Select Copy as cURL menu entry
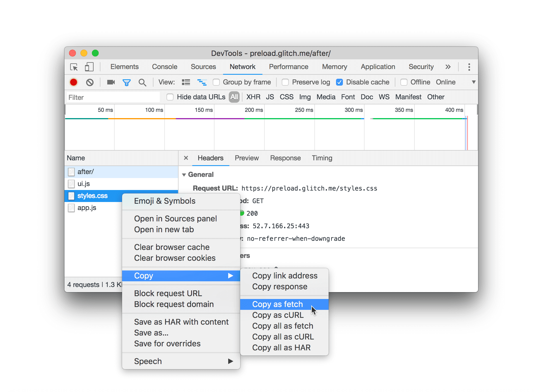 click(278, 315)
